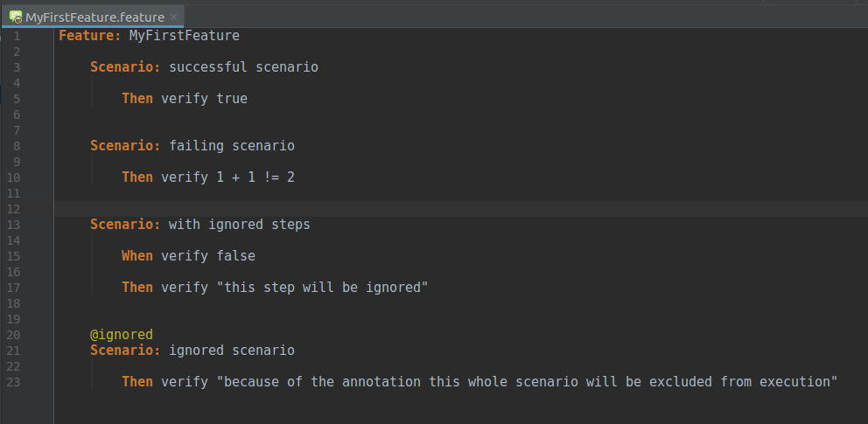
Task: Click the 'verify true' step text
Action: pos(204,99)
